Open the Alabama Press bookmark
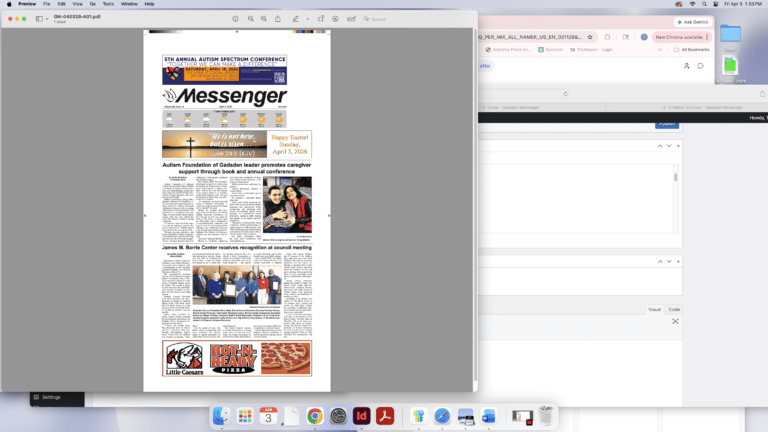Screen dimensions: 768x432 (x=508, y=49)
